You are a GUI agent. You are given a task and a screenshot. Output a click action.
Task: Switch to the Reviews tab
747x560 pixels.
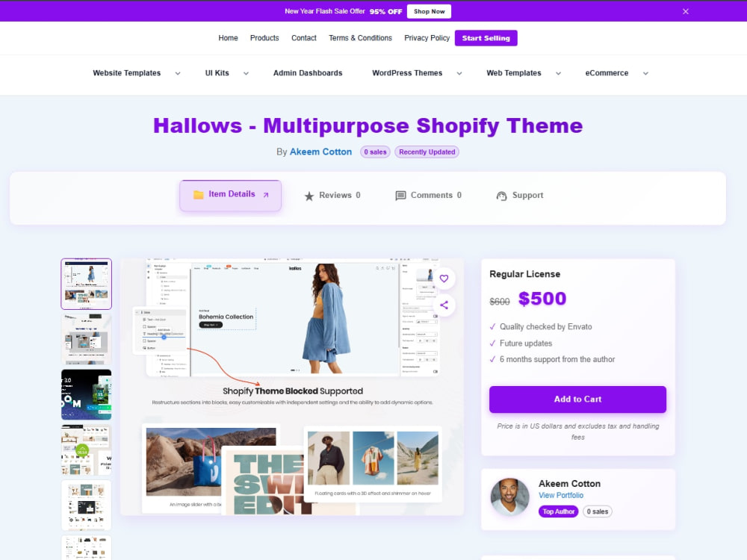tap(332, 195)
